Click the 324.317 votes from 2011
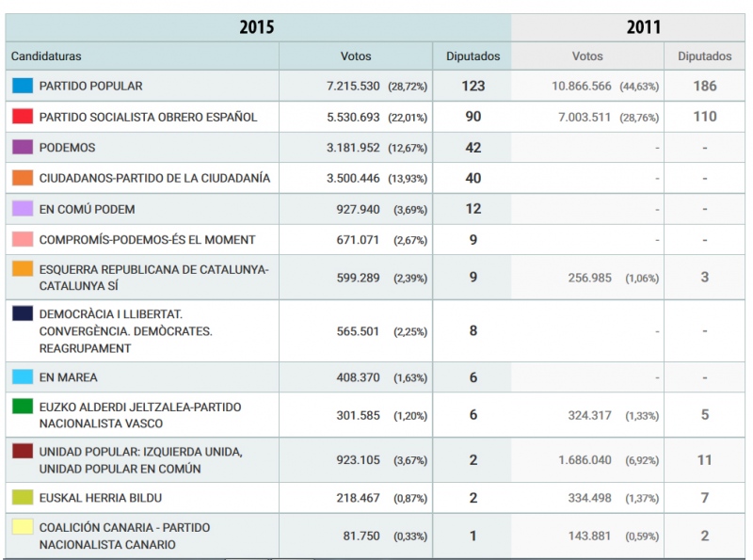This screenshot has height=560, width=753. coord(590,415)
